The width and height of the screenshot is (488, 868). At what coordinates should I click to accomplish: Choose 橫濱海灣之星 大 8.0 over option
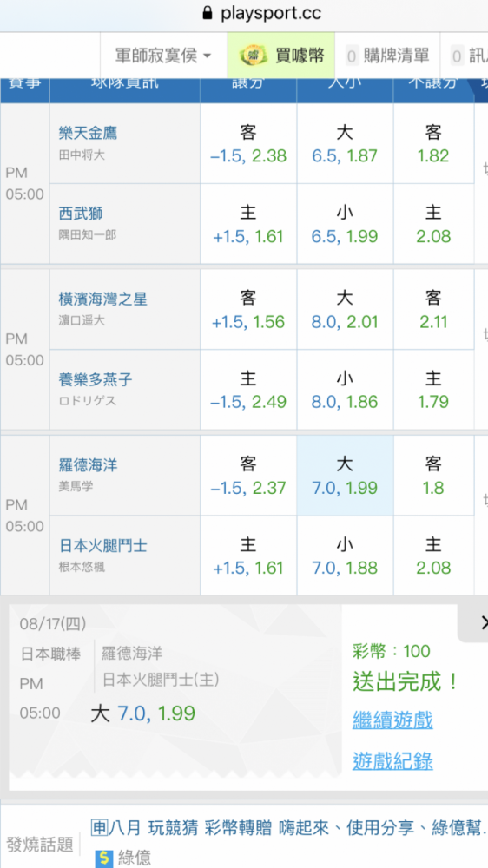click(345, 310)
